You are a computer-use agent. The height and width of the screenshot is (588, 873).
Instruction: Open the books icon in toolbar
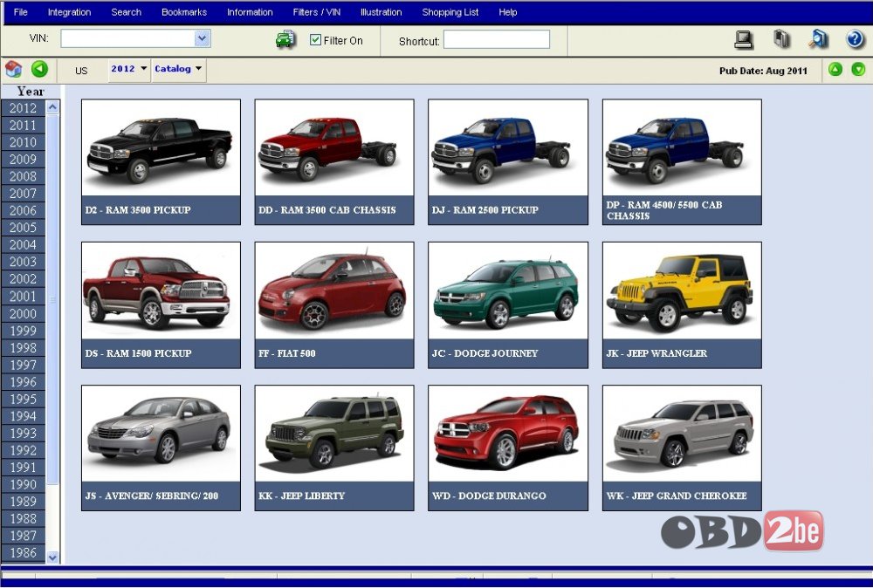(x=781, y=39)
